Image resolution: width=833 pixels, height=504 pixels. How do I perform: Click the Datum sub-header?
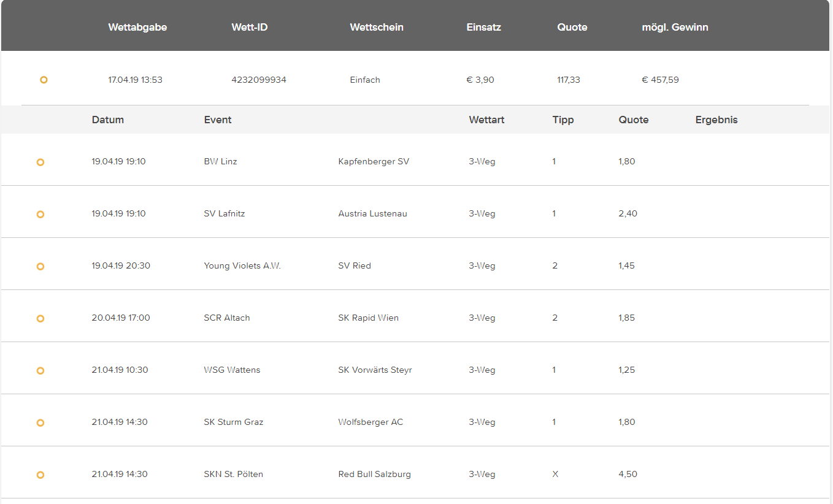(108, 120)
